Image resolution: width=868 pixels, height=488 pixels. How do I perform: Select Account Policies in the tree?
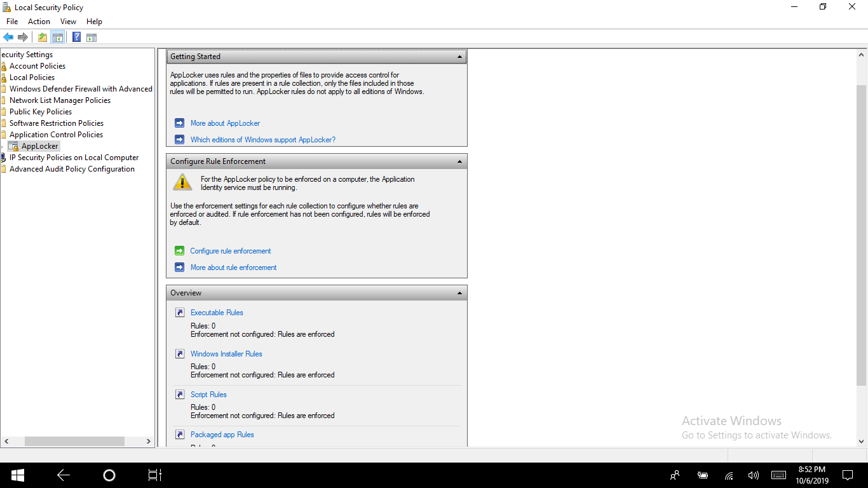(x=37, y=66)
